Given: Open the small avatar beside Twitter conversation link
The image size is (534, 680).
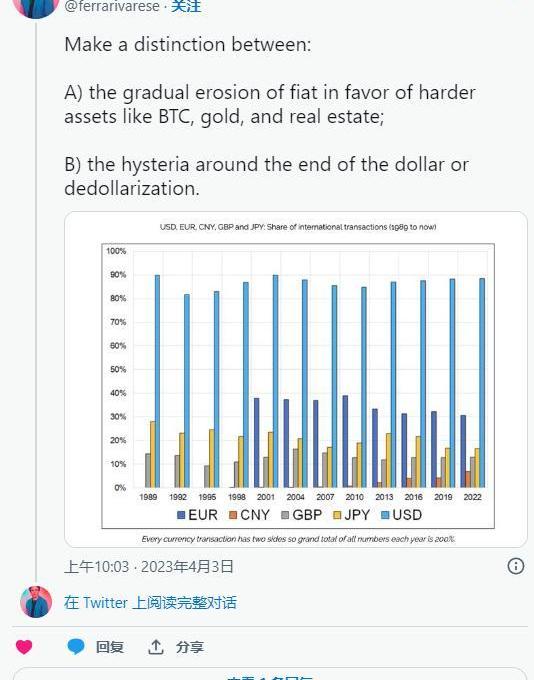Looking at the screenshot, I should pyautogui.click(x=36, y=602).
